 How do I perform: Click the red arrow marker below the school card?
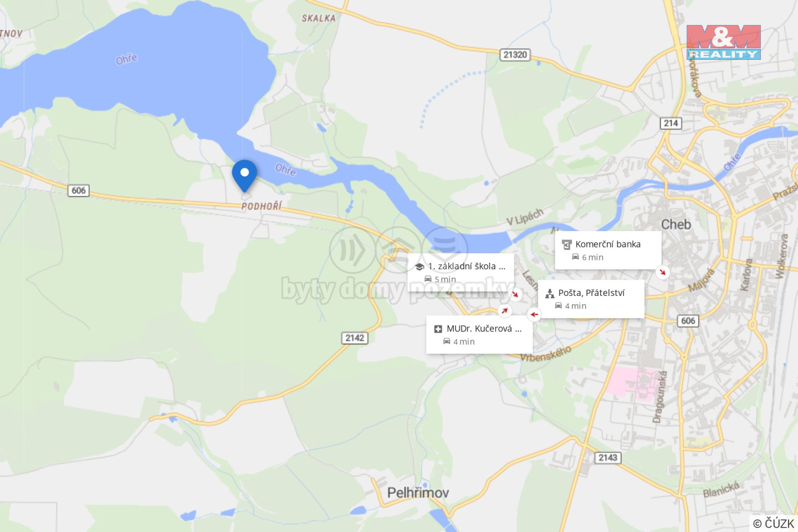click(x=515, y=294)
